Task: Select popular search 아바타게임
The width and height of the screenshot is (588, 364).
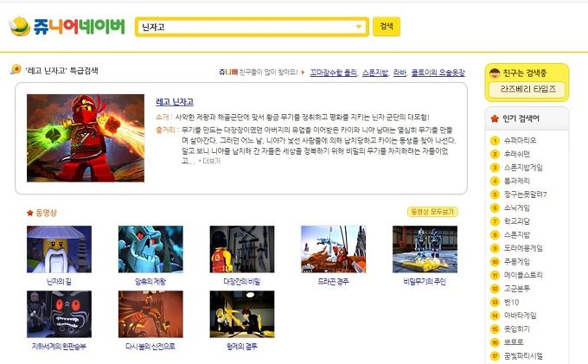Action: tap(521, 316)
